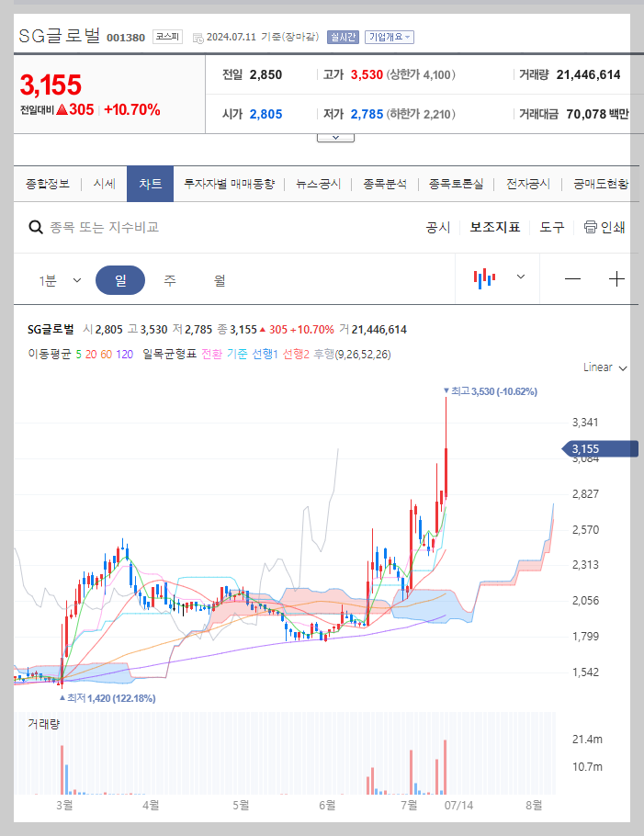
Task: Click the SG글로벌 stock title
Action: [x=59, y=36]
